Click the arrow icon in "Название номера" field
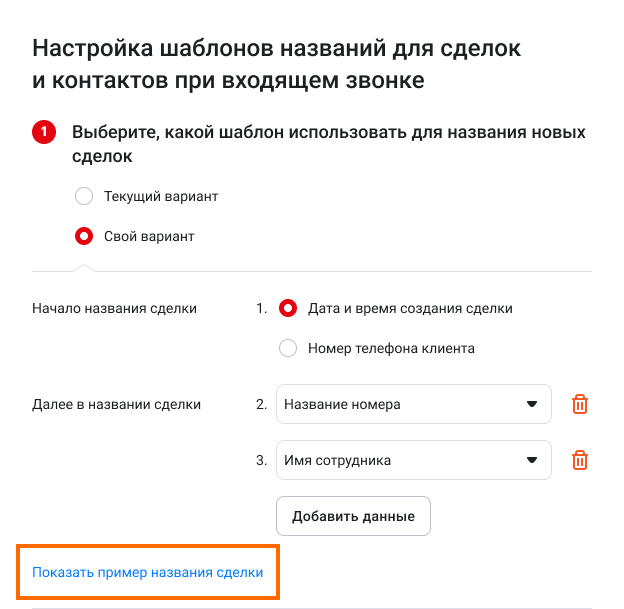 (531, 405)
